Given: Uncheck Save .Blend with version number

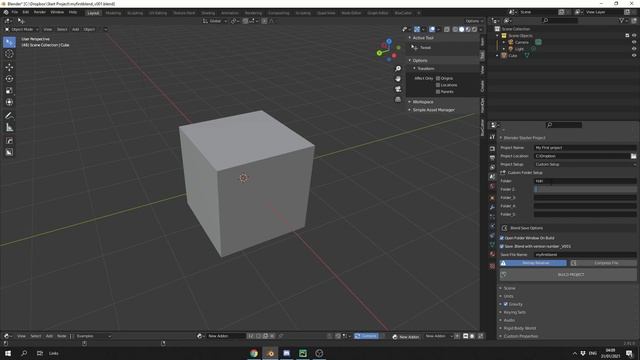Looking at the screenshot, I should 502,246.
